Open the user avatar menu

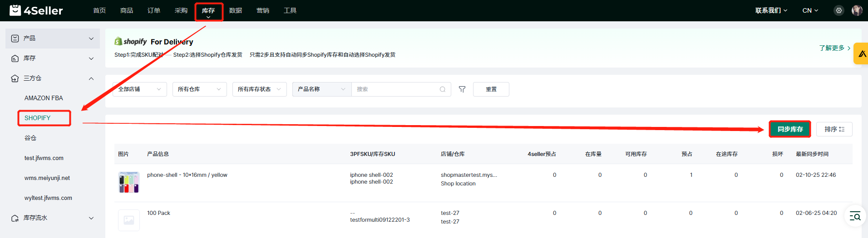point(857,10)
